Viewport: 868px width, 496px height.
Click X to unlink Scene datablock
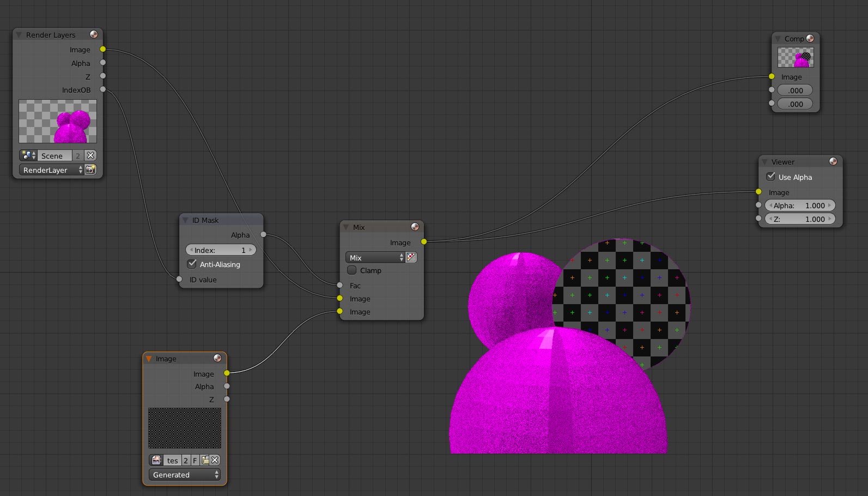pyautogui.click(x=90, y=155)
